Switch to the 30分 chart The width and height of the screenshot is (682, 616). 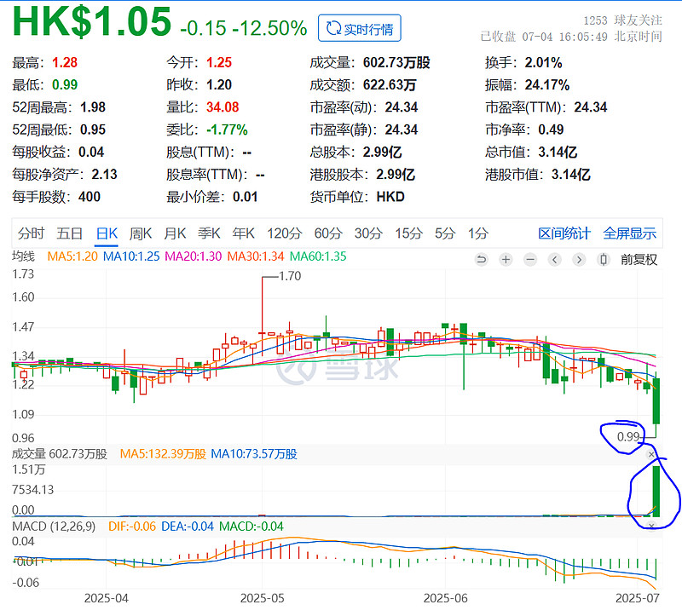(x=368, y=233)
